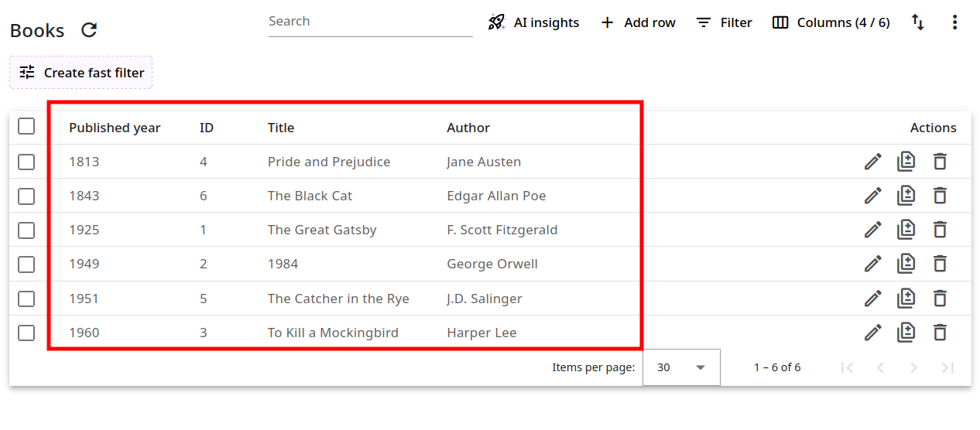Open the Filter panel
980x430 pixels.
724,22
